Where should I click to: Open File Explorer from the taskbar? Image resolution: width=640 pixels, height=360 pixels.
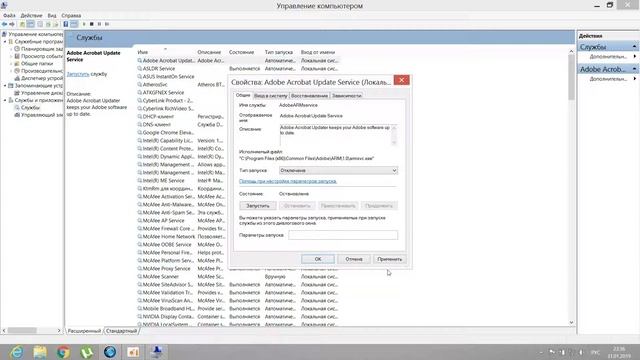(40, 352)
